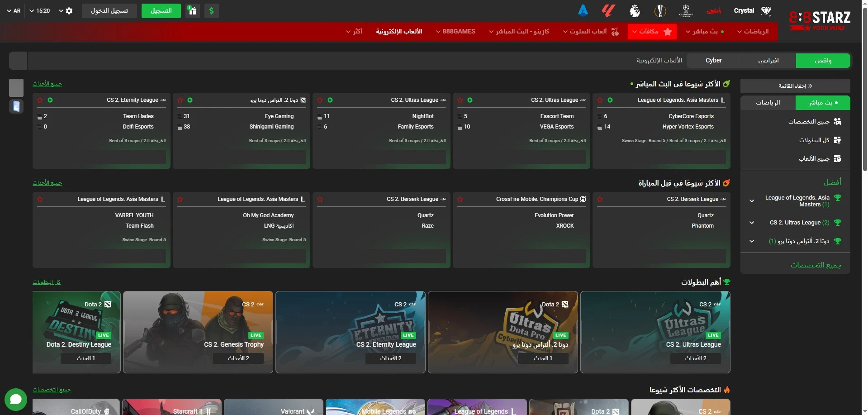This screenshot has height=415, width=868.
Task: Click the green chat support bubble
Action: coord(16,399)
